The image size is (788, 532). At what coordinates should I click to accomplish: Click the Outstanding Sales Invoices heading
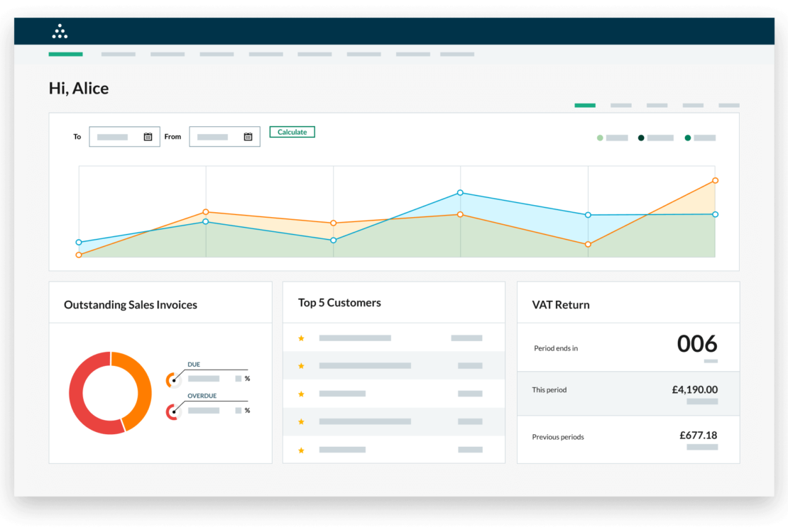(131, 305)
